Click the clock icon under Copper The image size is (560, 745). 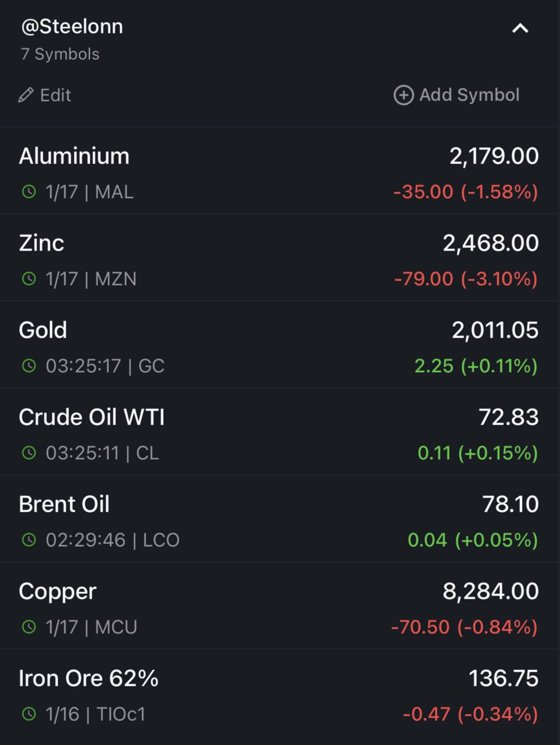[28, 627]
